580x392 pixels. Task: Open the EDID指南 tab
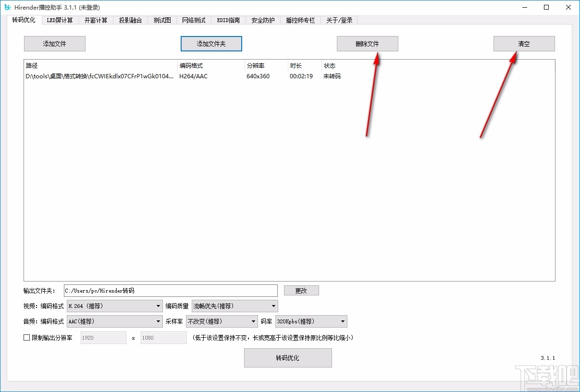(x=228, y=20)
